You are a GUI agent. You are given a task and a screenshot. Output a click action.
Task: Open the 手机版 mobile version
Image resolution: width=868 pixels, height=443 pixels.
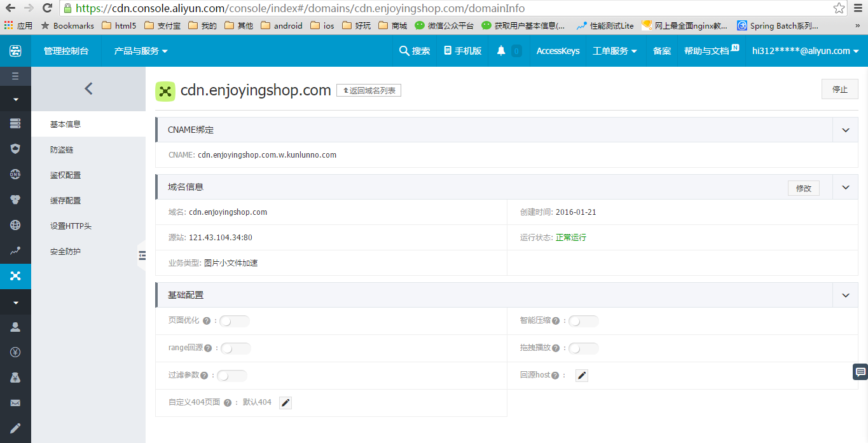462,51
